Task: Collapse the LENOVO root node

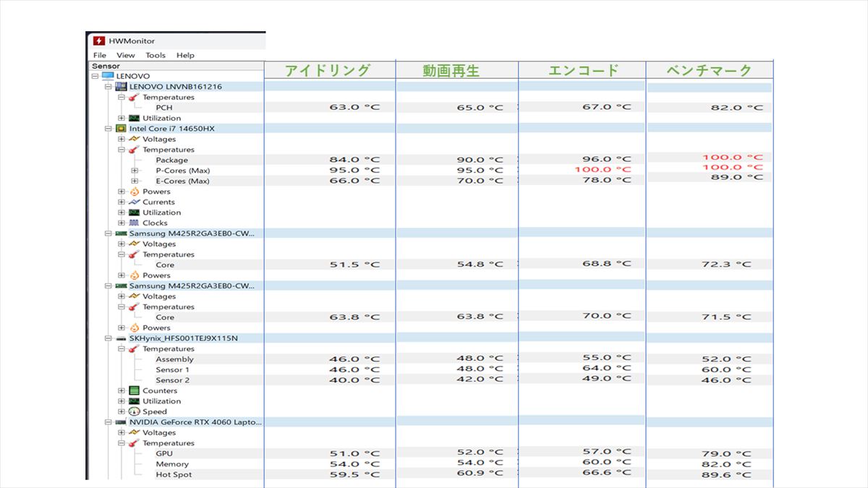Action: point(95,76)
